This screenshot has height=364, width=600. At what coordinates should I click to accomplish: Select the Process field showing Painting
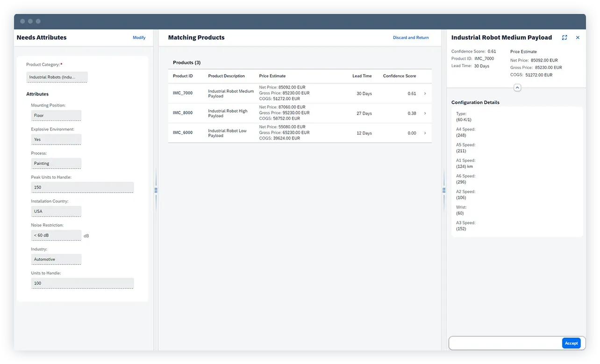56,163
